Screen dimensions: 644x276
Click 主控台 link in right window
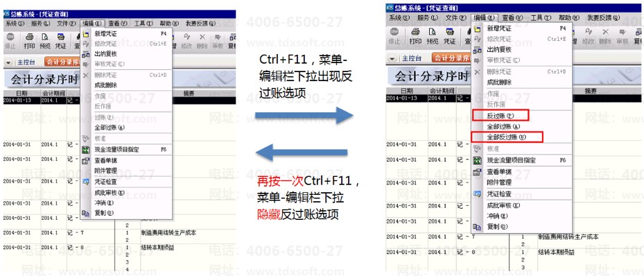(412, 58)
